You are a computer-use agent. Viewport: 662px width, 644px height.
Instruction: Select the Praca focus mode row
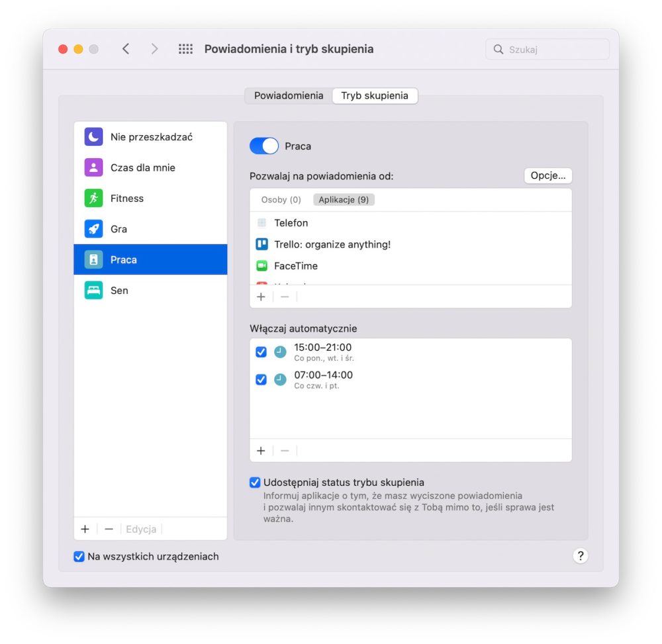click(x=150, y=259)
